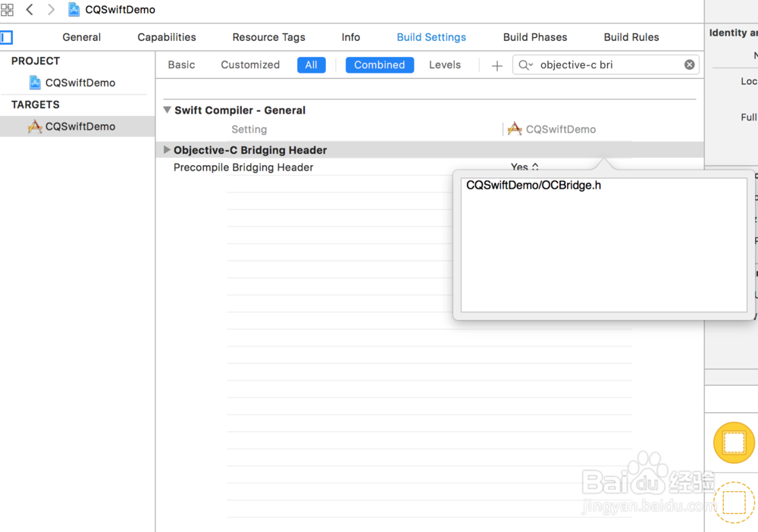Open the related items grid menu icon
This screenshot has height=532, width=758.
(8, 10)
